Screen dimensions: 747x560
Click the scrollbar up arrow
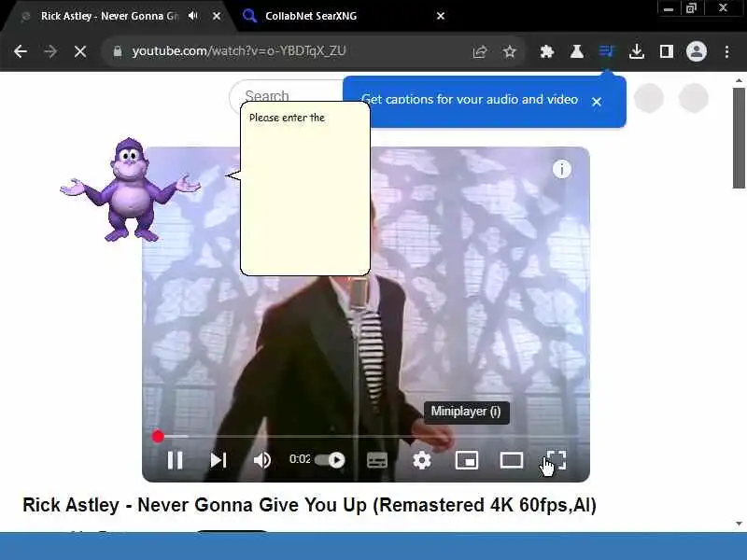pos(739,81)
